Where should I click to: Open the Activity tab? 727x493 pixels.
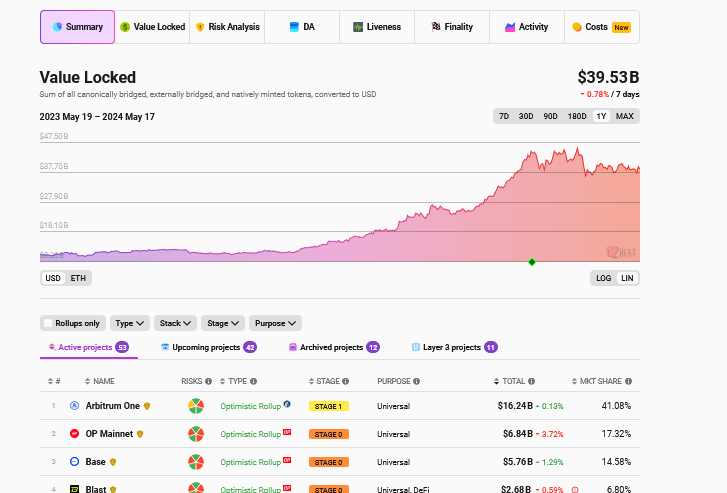(527, 27)
